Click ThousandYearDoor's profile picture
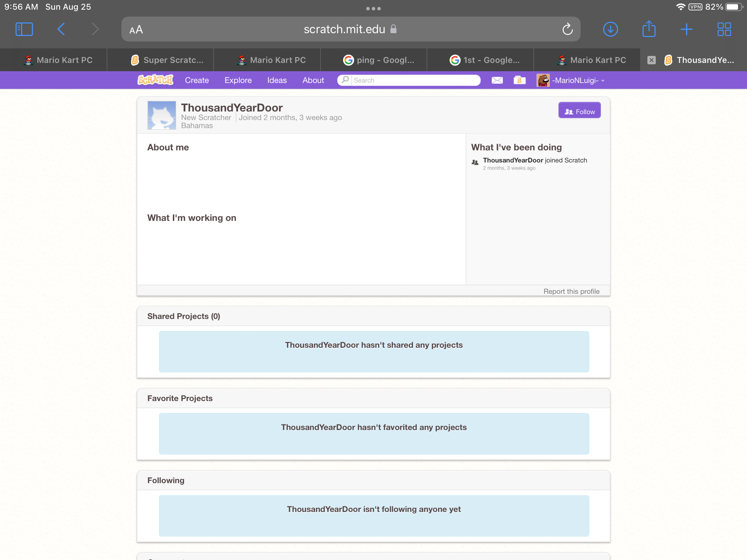747x560 pixels. pos(162,115)
